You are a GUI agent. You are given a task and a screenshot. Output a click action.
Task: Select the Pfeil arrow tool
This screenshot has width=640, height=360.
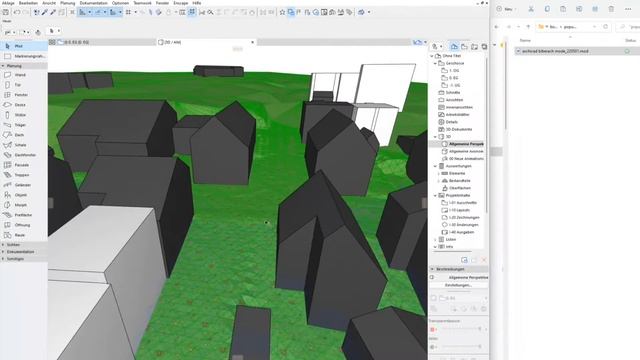pyautogui.click(x=24, y=46)
